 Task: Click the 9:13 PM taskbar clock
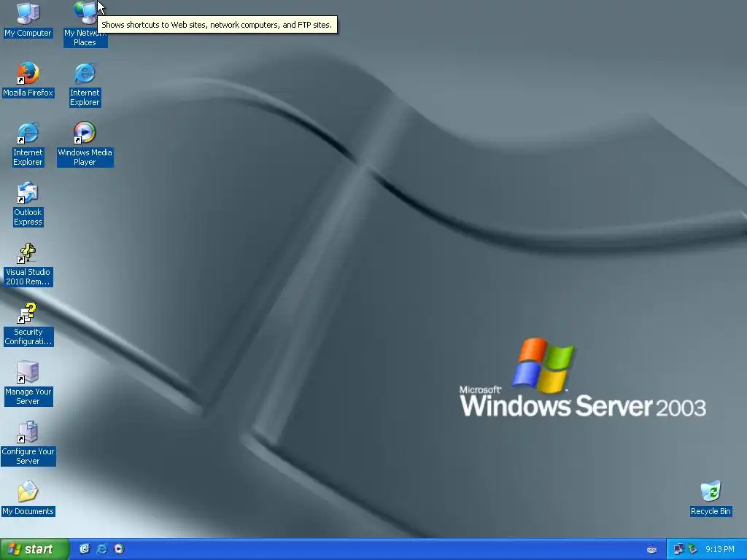coord(720,549)
